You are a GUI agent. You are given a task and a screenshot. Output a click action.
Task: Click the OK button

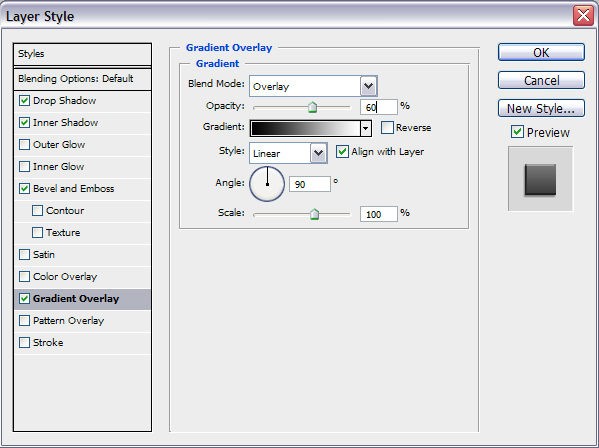[541, 52]
